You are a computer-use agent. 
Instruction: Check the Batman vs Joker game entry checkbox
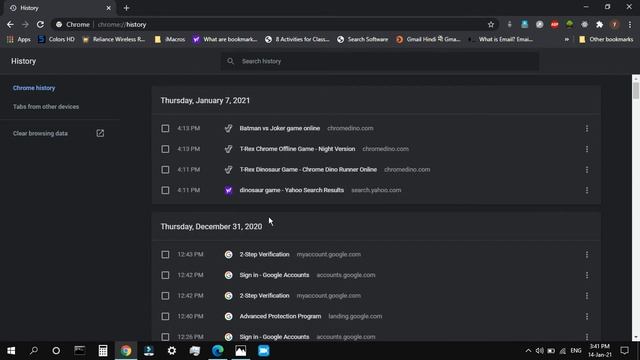165,129
